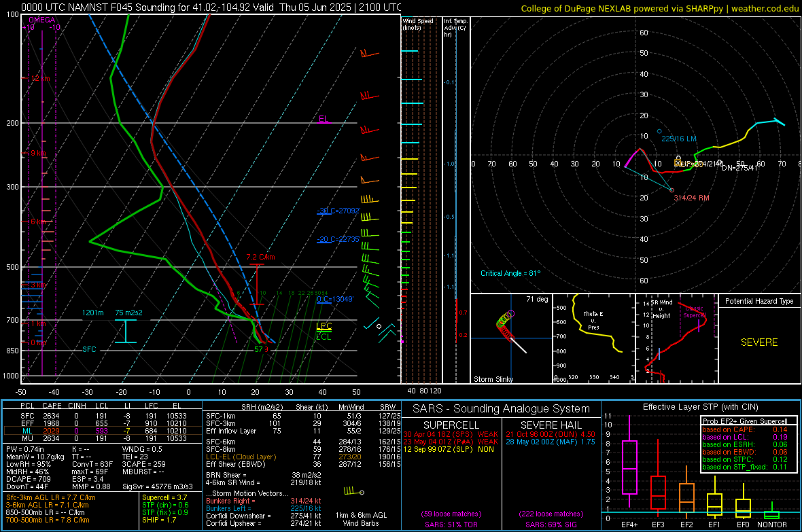
Task: Click the Prob EF2+ Given Supercell heading
Action: (745, 421)
